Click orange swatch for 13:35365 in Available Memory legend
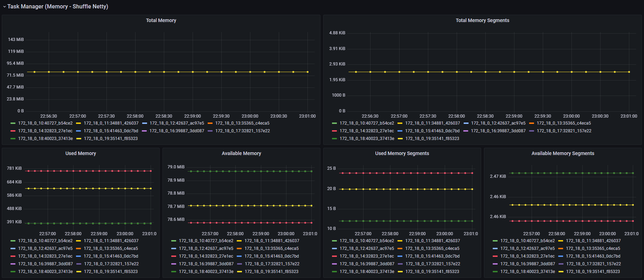 [x=239, y=248]
